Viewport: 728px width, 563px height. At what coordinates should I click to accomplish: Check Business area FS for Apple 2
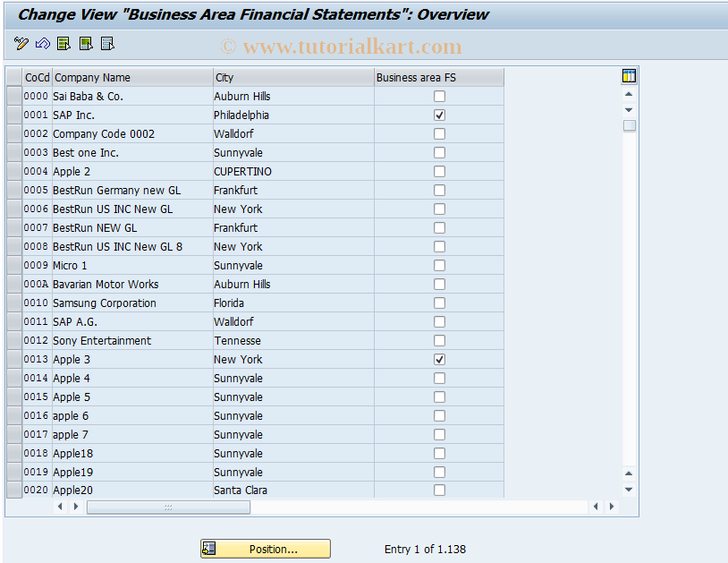[439, 172]
